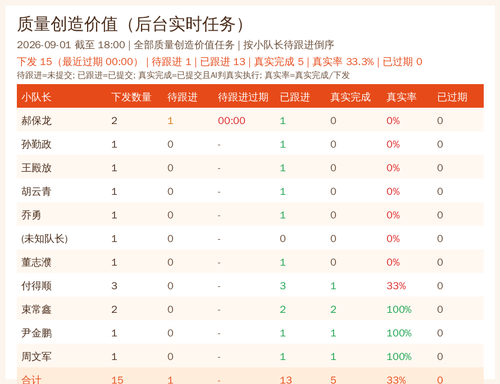Click the 待跟进过期 column header
500x384 pixels.
click(243, 97)
